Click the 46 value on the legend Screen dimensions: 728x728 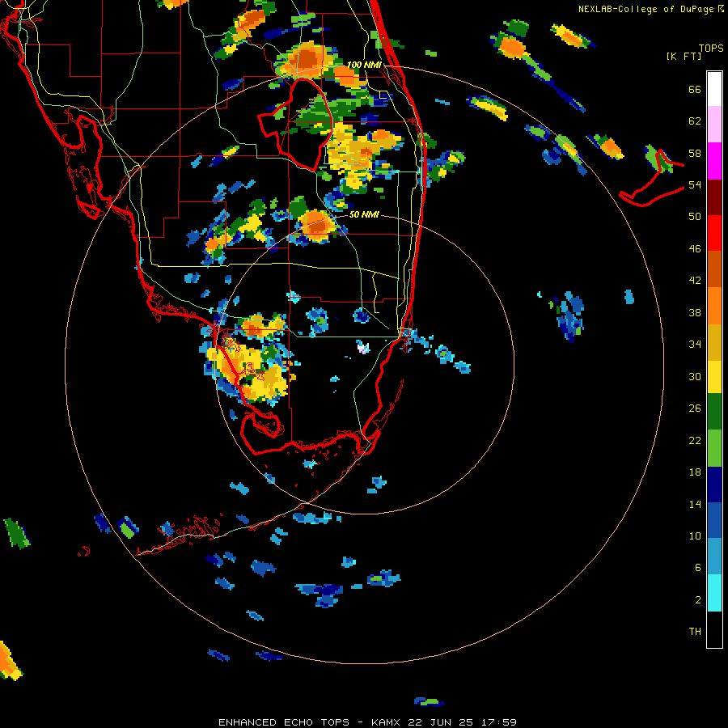click(x=695, y=249)
